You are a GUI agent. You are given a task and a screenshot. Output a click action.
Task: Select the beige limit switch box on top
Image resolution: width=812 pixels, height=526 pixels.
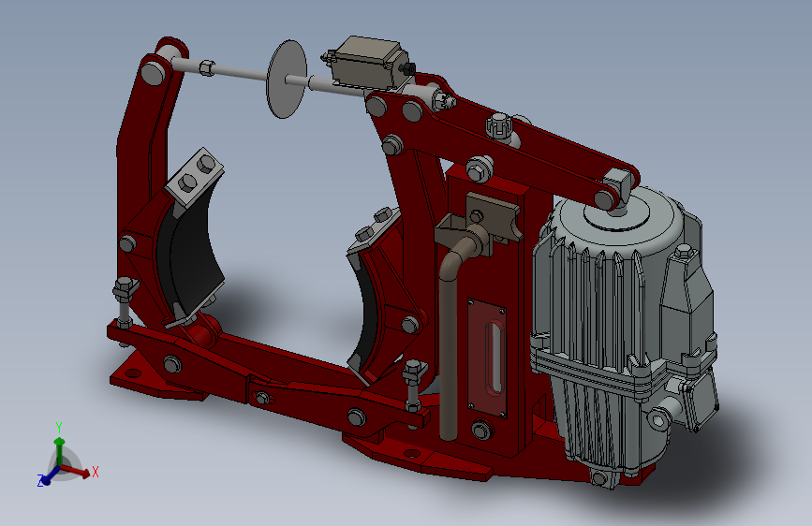pos(368,63)
